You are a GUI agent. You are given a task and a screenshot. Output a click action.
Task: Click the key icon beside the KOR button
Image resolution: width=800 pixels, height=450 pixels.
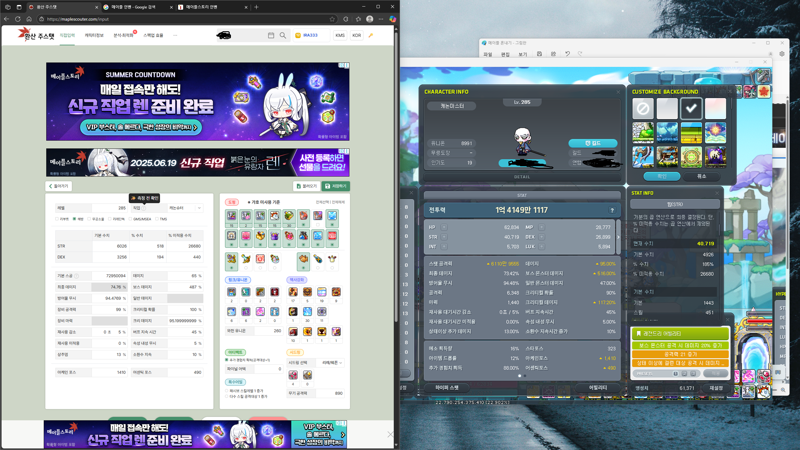pos(371,35)
